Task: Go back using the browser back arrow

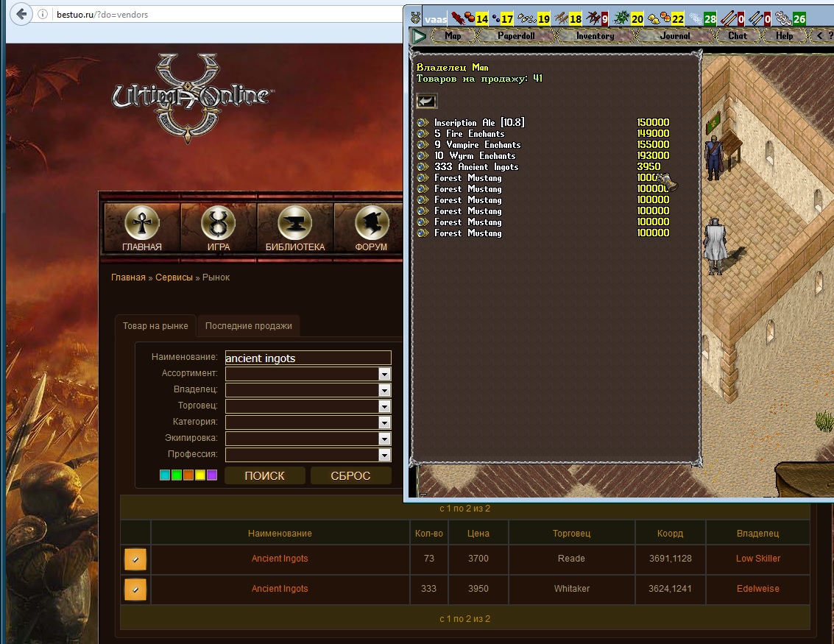Action: (x=21, y=14)
